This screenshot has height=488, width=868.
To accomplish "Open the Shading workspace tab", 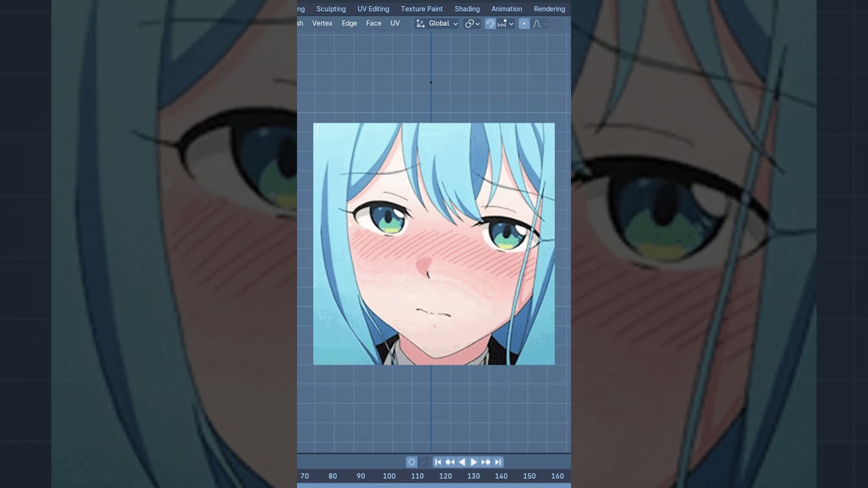I will 467,9.
